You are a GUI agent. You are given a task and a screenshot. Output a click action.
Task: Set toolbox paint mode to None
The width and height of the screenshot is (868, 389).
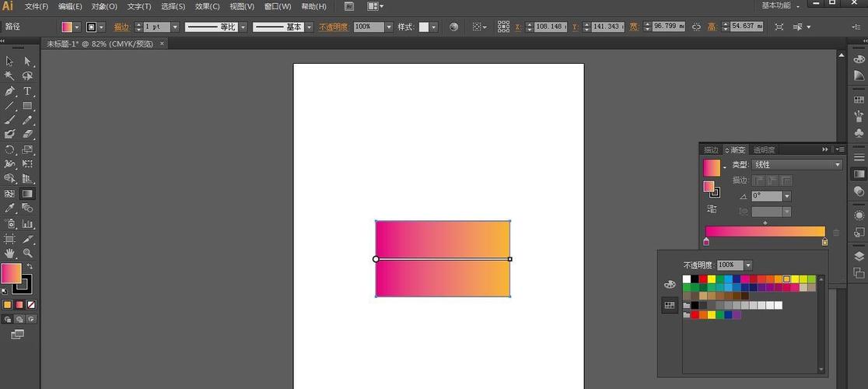(32, 304)
